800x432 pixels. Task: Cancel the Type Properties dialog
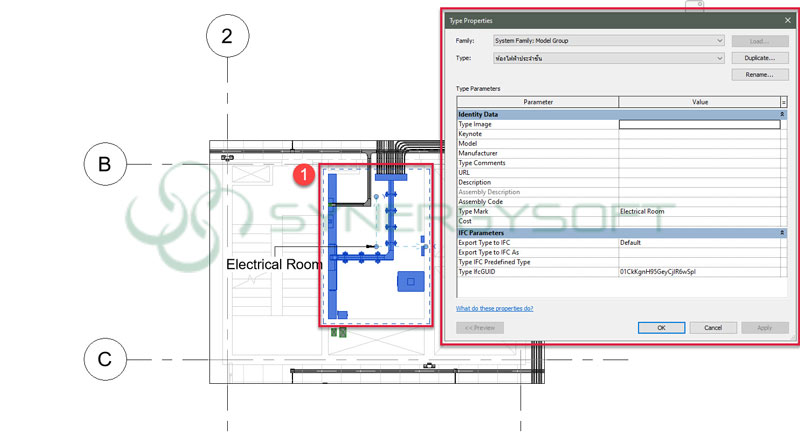(x=712, y=327)
